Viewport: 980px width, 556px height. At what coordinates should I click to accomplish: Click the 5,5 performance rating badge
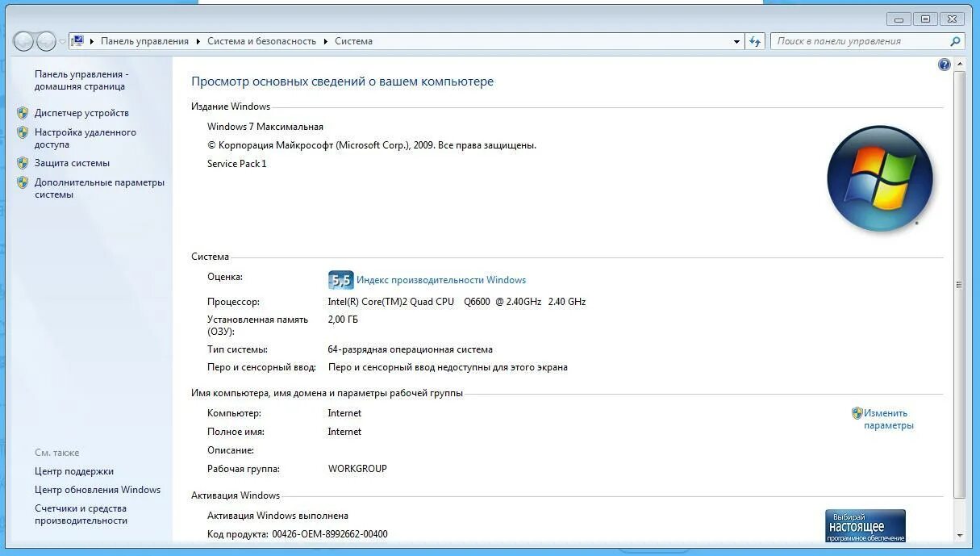tap(340, 280)
